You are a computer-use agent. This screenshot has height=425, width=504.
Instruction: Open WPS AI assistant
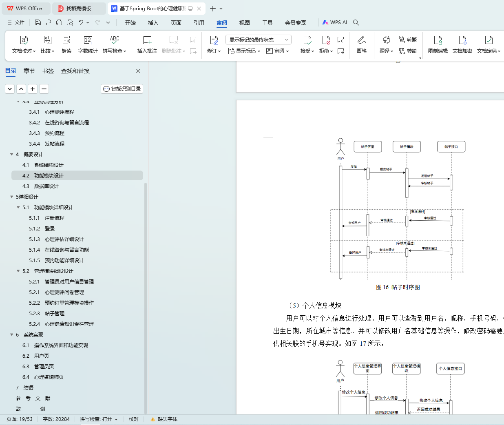pyautogui.click(x=335, y=22)
